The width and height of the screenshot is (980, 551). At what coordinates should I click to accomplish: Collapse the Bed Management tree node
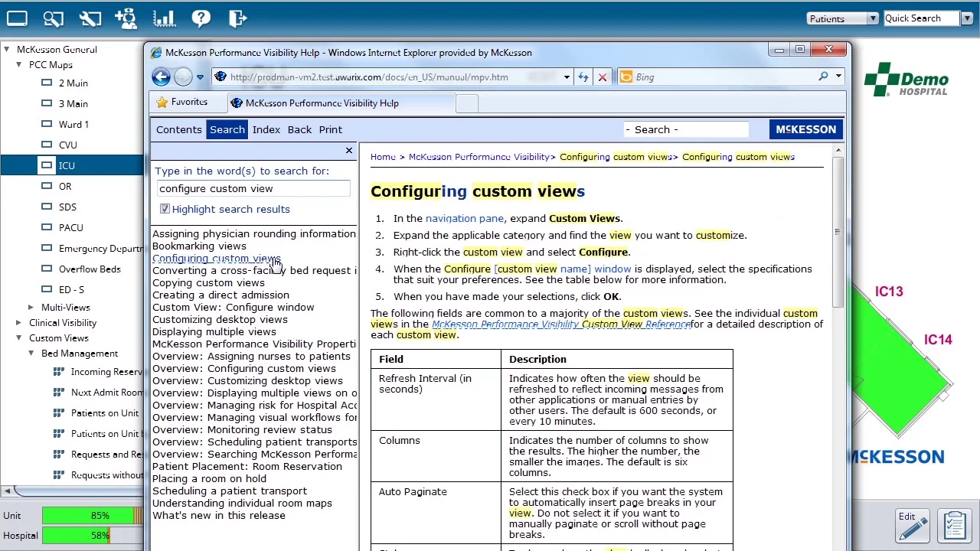coord(31,354)
